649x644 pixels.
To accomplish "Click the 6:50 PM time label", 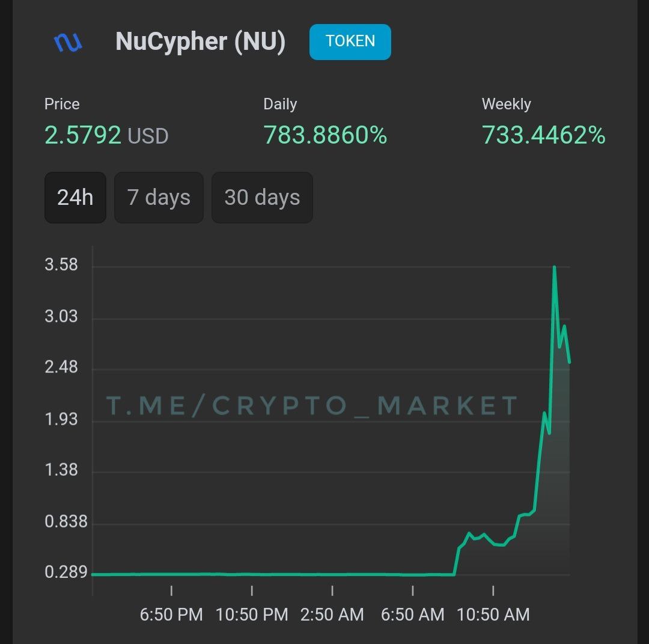I will 171,615.
